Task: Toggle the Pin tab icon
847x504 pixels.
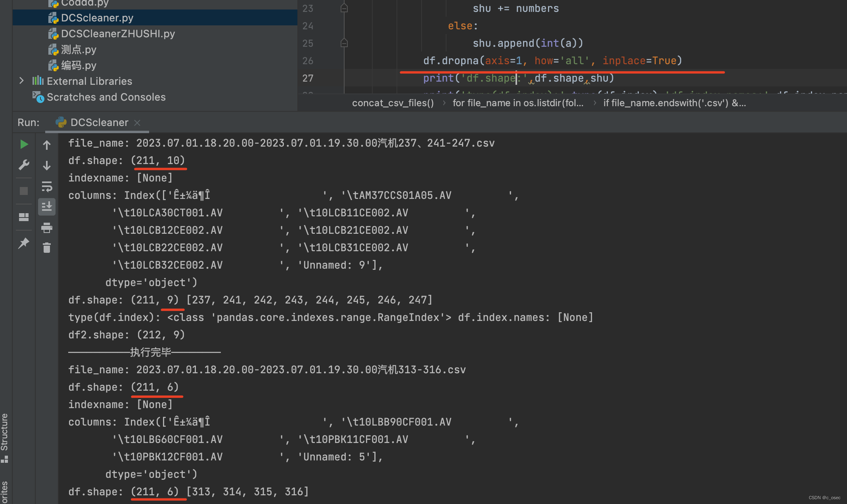Action: [24, 242]
